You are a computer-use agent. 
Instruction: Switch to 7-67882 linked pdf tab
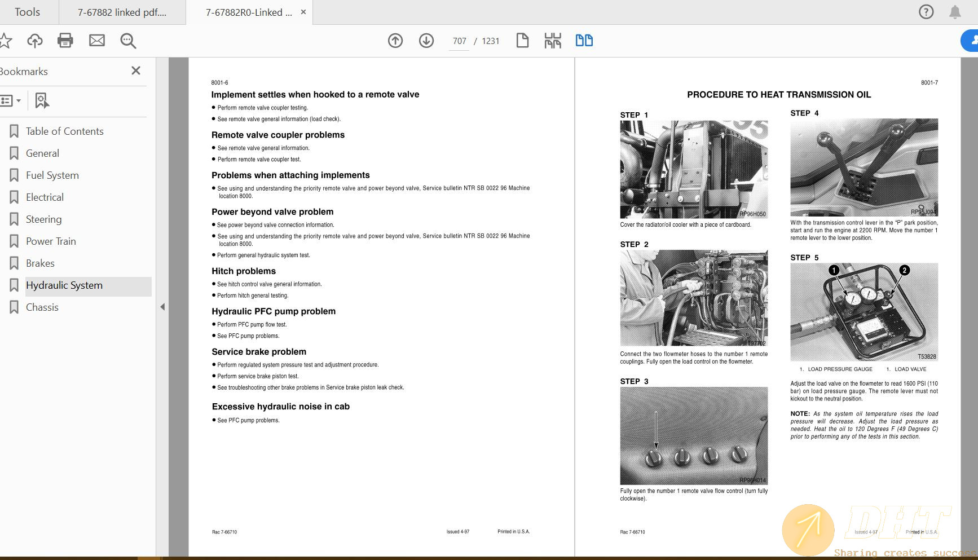(122, 12)
